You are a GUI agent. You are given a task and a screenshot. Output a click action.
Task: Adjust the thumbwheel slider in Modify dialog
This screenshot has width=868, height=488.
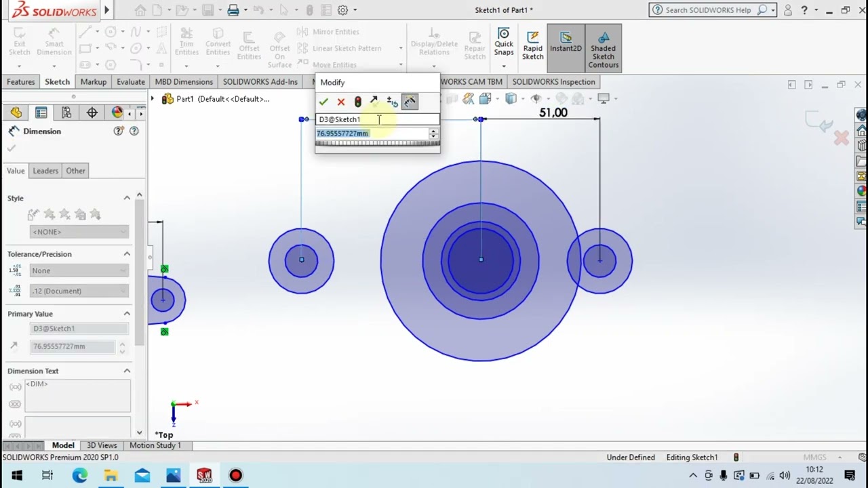377,144
